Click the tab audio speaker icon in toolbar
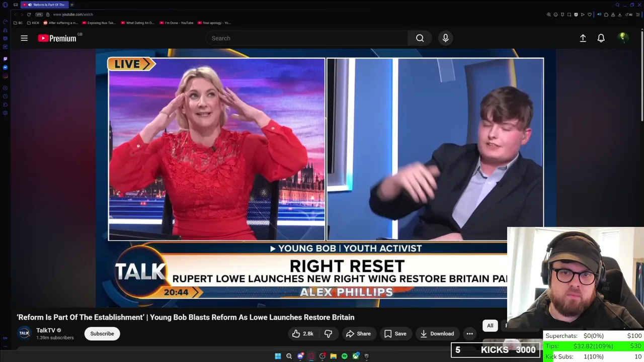This screenshot has height=362, width=644. (x=599, y=15)
